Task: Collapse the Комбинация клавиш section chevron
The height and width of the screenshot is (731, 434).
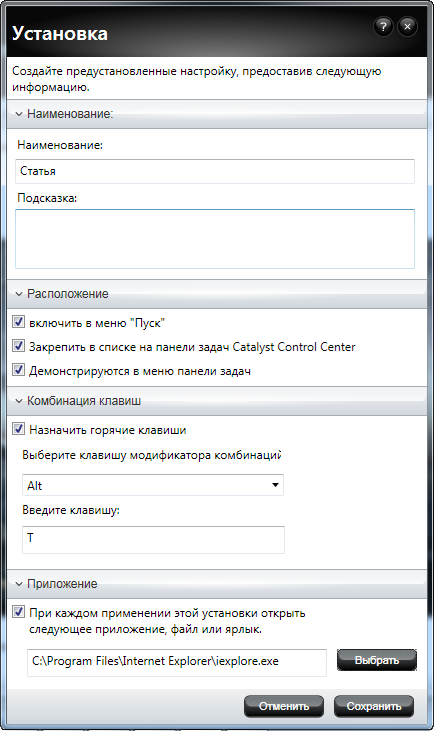Action: [19, 401]
